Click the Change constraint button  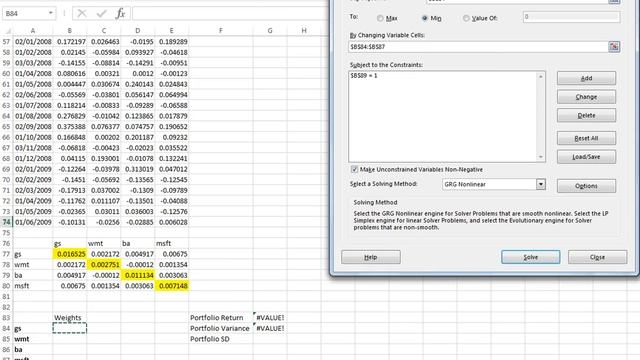click(x=586, y=97)
